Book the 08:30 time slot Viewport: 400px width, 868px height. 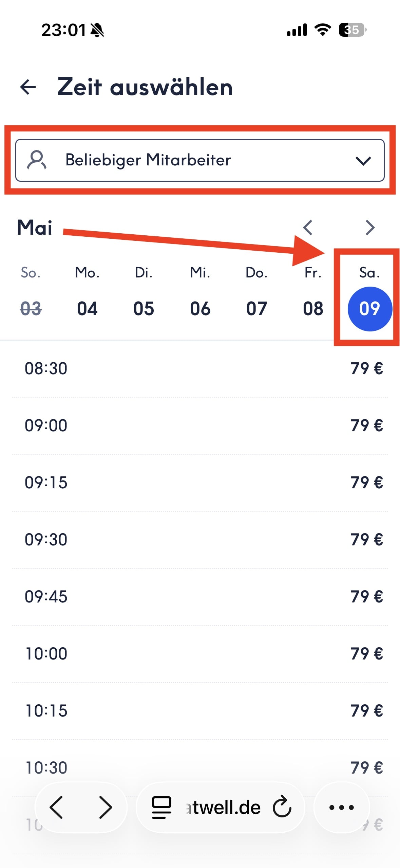[200, 368]
